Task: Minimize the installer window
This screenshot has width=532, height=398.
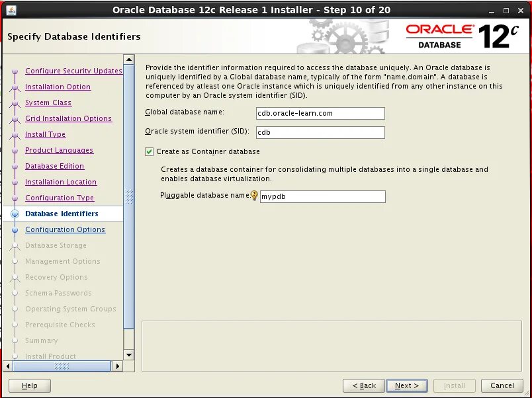Action: tap(492, 11)
